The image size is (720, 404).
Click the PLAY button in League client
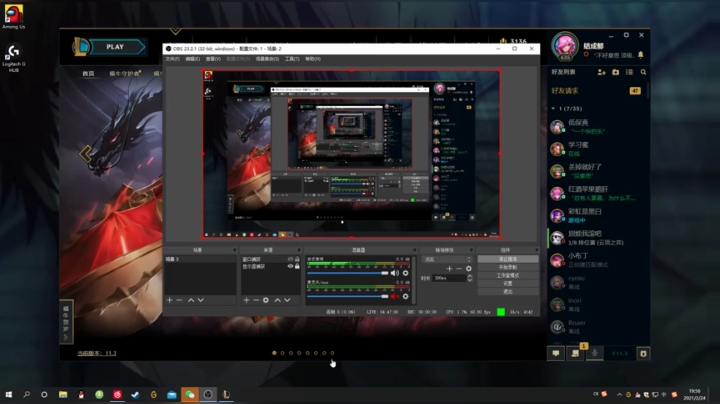tap(115, 47)
